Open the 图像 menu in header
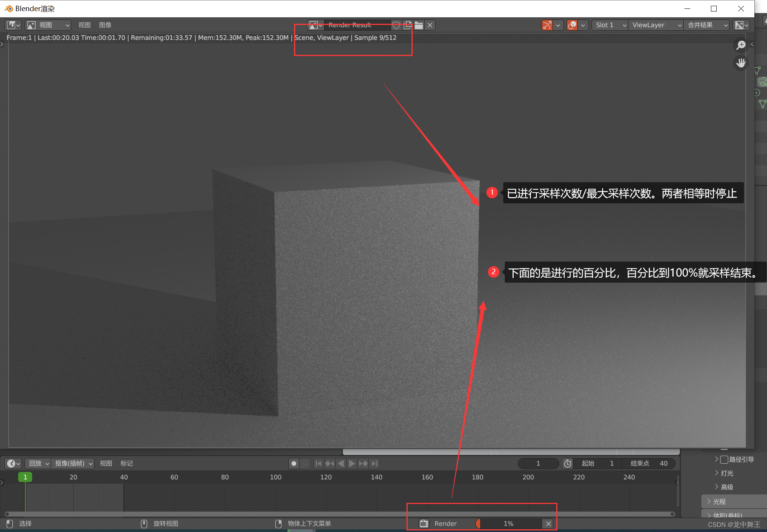Image resolution: width=767 pixels, height=532 pixels. pos(105,25)
